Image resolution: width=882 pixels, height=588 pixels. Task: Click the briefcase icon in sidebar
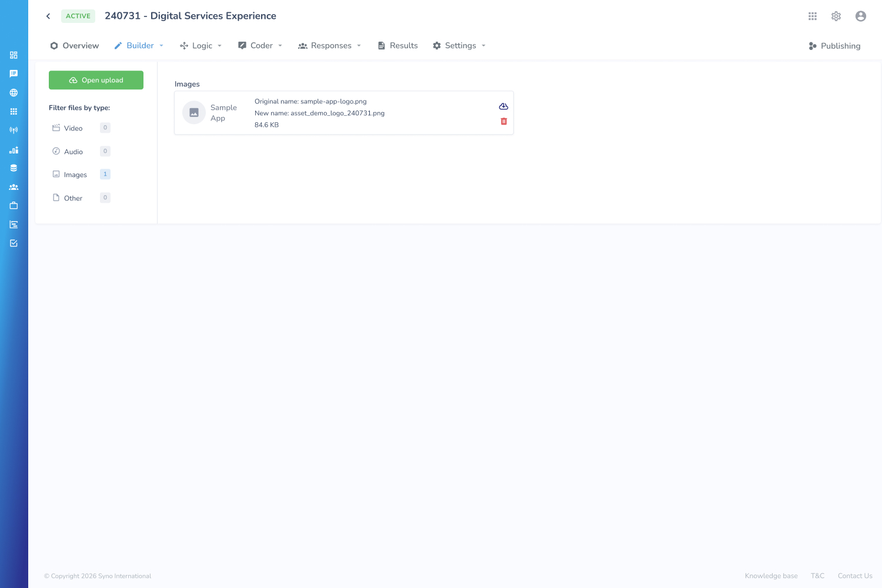[x=14, y=206]
